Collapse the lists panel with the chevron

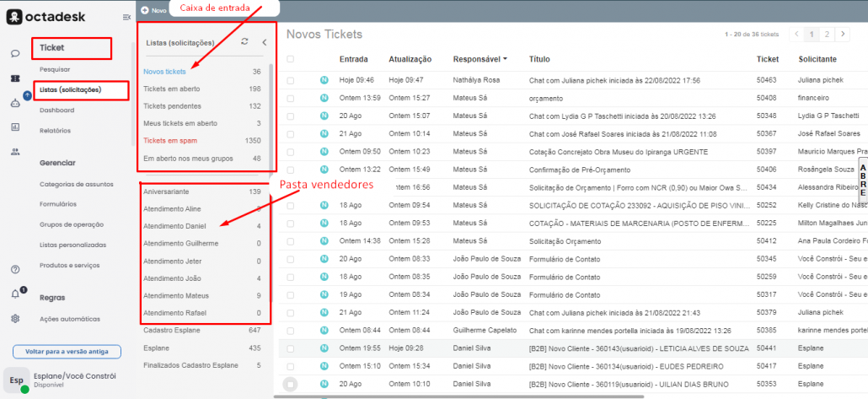coord(263,41)
